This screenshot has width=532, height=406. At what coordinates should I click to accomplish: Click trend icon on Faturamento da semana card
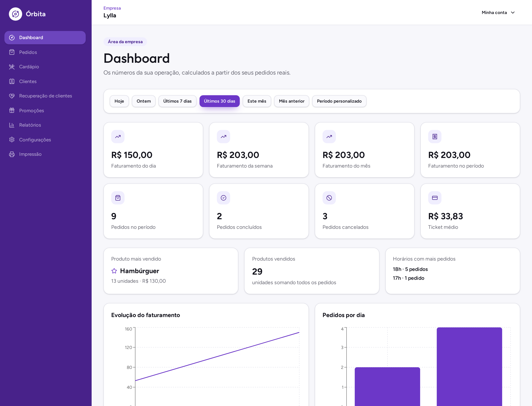(x=224, y=137)
